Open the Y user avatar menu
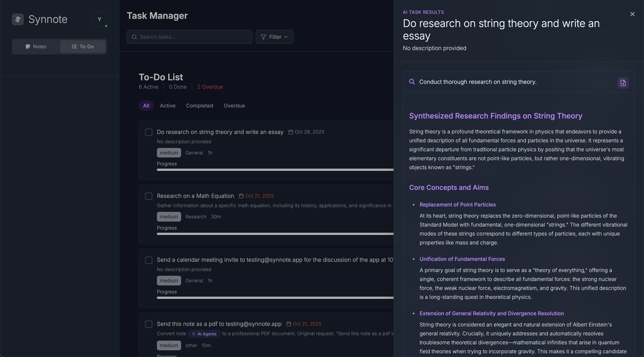This screenshot has height=357, width=644. tap(99, 19)
